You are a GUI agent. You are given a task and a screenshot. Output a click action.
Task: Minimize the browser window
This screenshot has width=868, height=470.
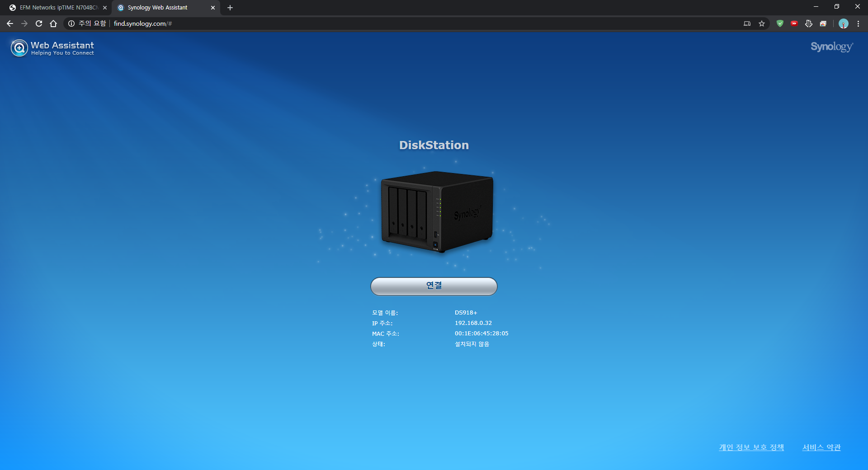click(x=816, y=7)
